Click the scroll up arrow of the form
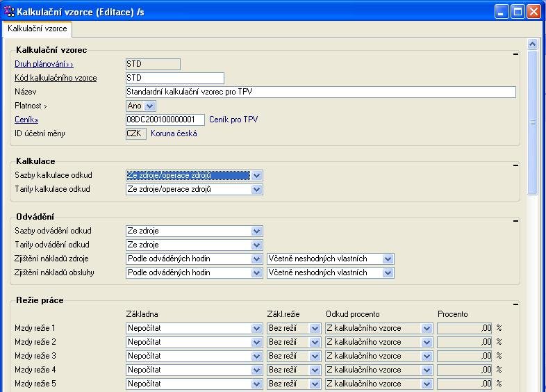Image resolution: width=546 pixels, height=392 pixels. (532, 44)
